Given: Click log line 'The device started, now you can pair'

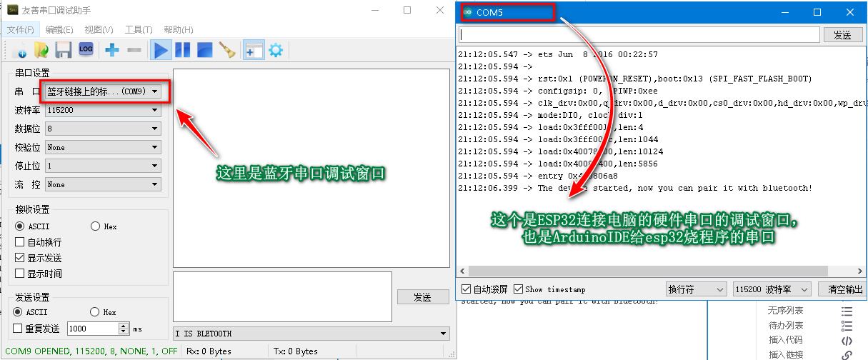Looking at the screenshot, I should [x=635, y=188].
